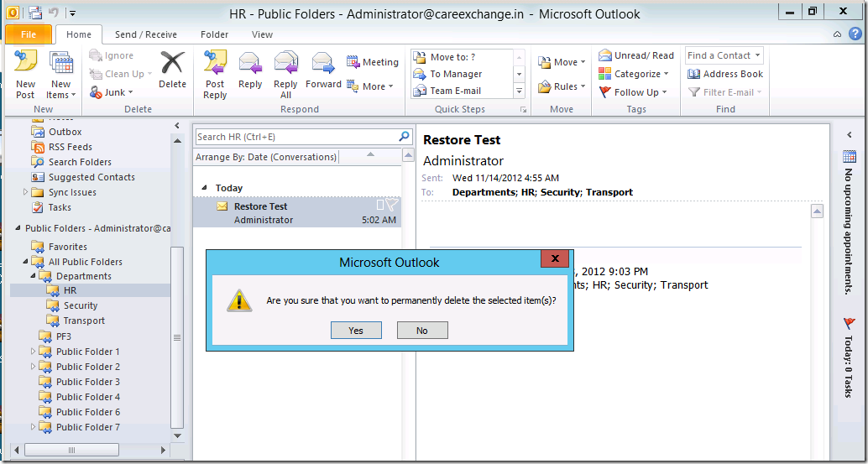The width and height of the screenshot is (868, 464).
Task: Click the Send/Receive All Folders quick access icon
Action: coord(34,13)
